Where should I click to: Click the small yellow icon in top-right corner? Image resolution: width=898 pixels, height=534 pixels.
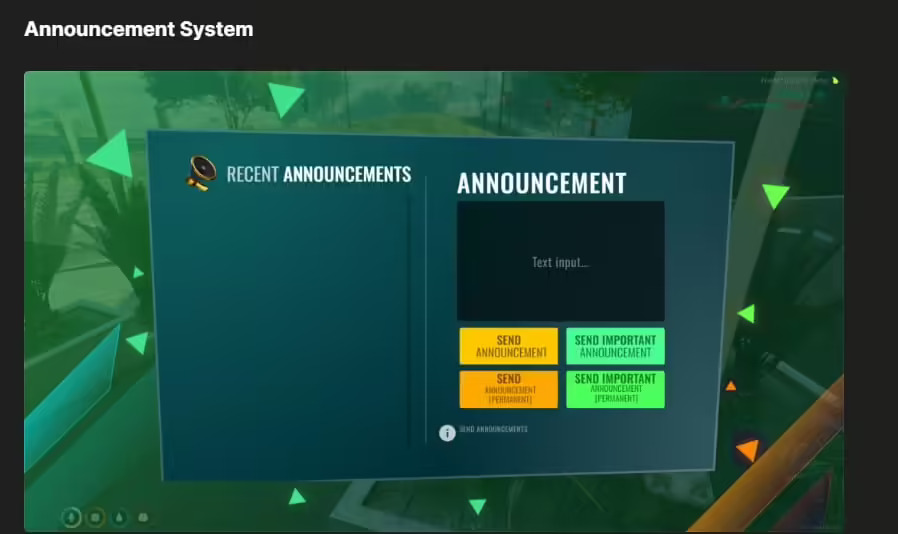(x=835, y=80)
